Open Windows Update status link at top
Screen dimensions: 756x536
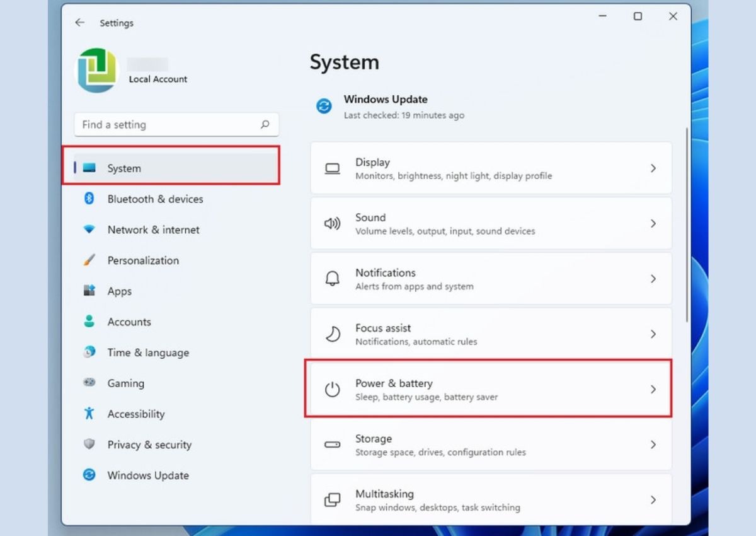pos(386,100)
